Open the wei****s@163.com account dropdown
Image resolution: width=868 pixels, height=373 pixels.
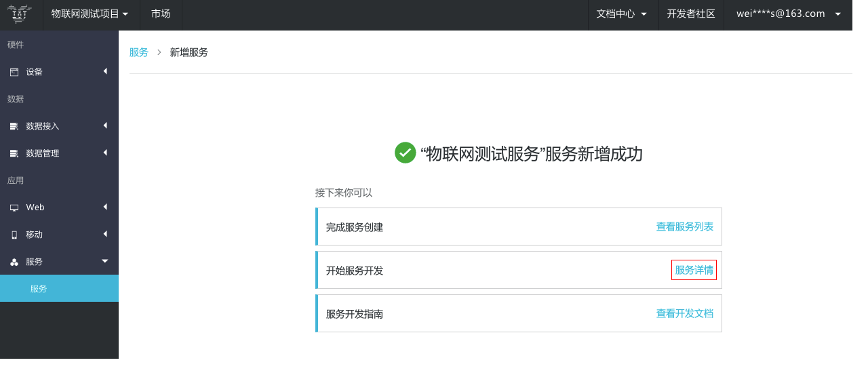(789, 14)
